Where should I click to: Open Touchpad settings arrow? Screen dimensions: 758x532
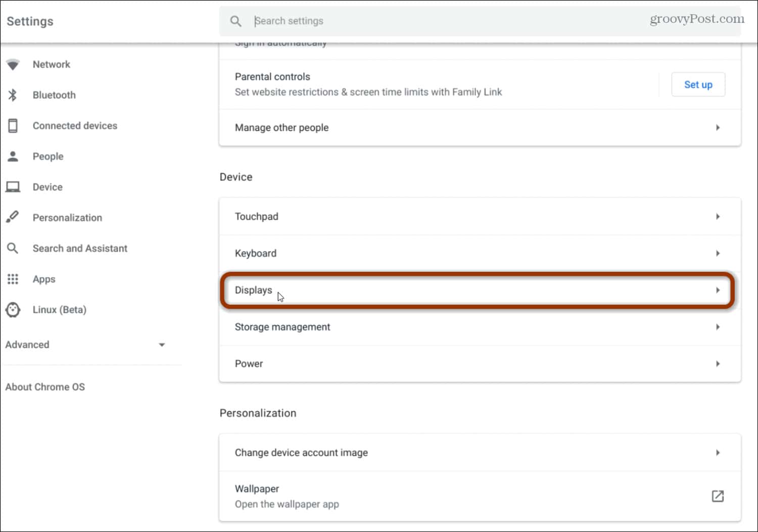[718, 217]
